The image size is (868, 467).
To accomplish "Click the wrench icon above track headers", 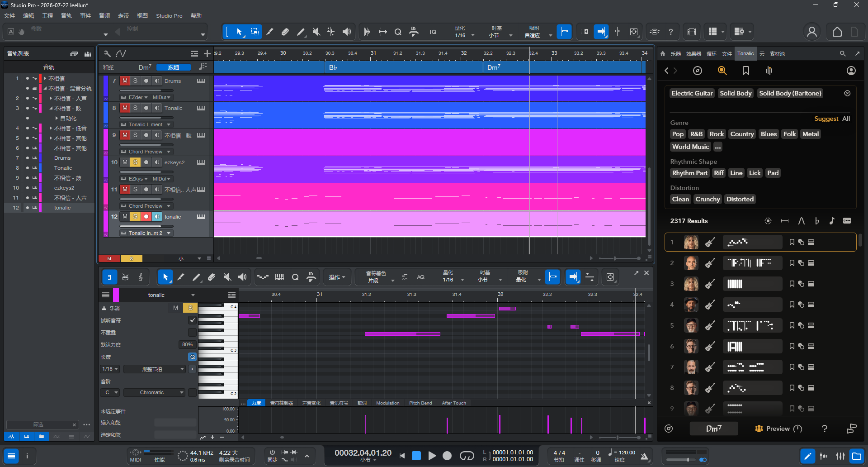I will point(107,53).
